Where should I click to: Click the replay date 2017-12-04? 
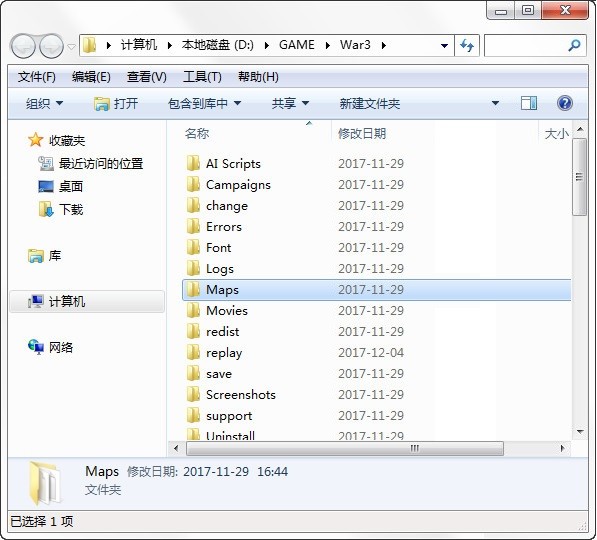(x=371, y=353)
